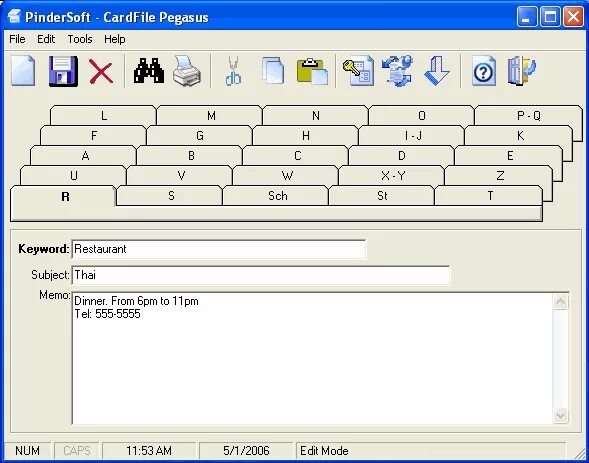The image size is (589, 463).
Task: Close the CardFile Pegasus window
Action: [573, 17]
